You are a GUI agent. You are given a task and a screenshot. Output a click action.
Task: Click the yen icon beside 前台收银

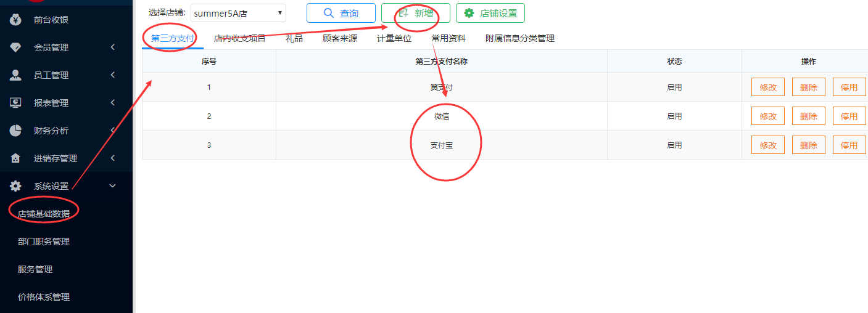point(15,20)
